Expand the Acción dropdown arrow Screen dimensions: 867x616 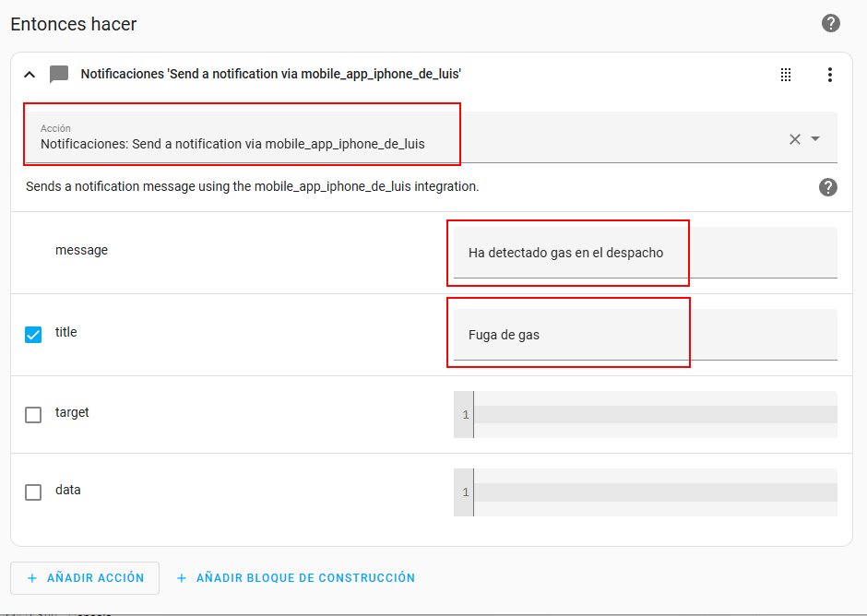coord(815,139)
